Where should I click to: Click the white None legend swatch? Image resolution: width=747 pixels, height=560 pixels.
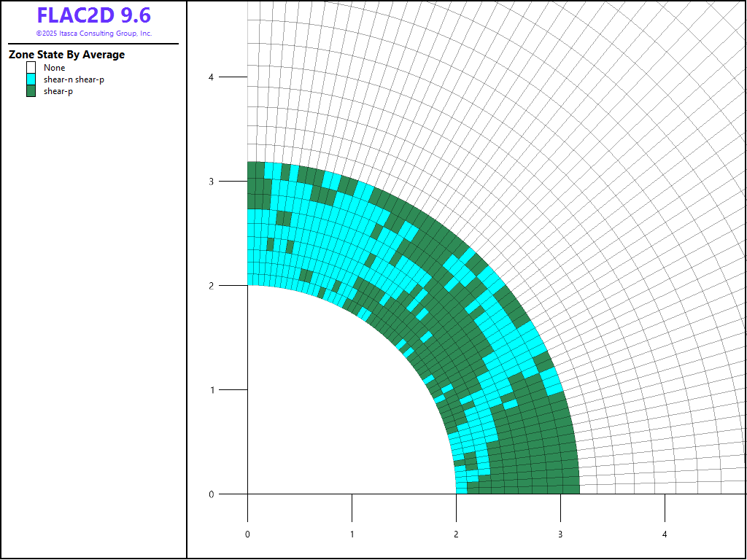tap(31, 68)
